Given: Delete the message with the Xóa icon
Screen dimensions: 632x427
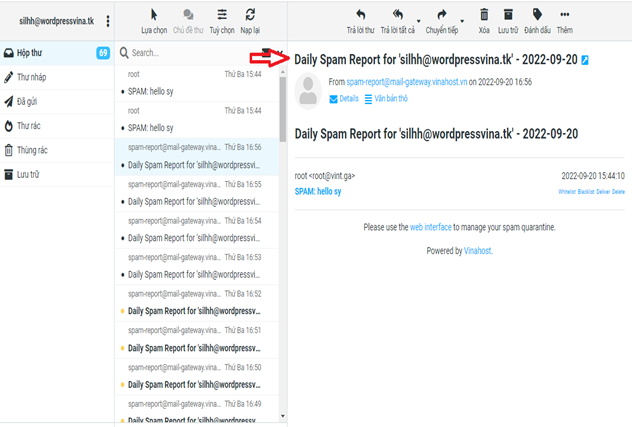Looking at the screenshot, I should (x=484, y=15).
